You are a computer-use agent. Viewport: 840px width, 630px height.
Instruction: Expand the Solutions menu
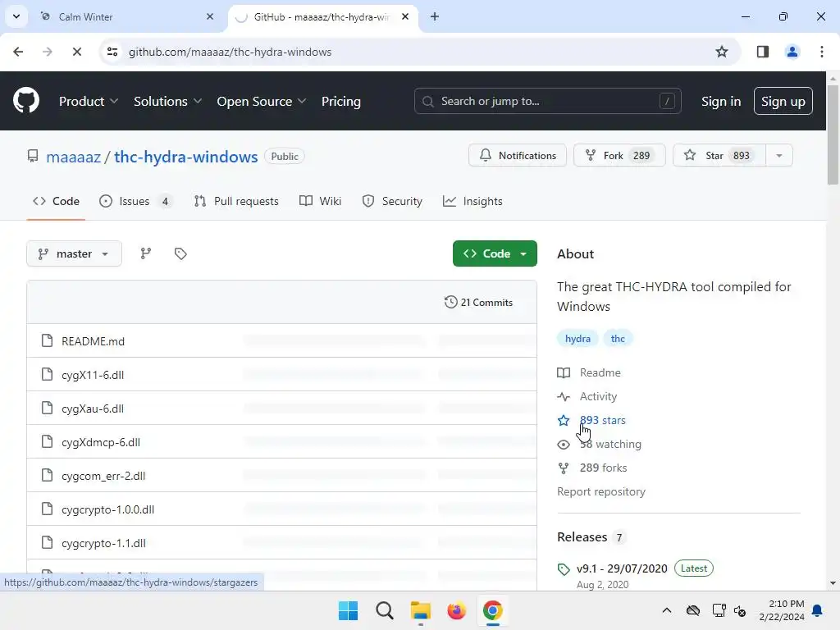[167, 101]
